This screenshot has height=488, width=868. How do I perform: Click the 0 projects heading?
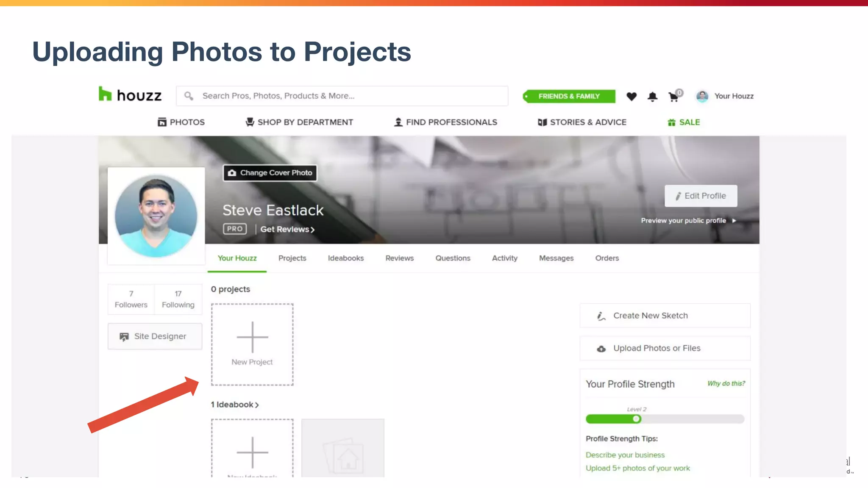coord(231,289)
